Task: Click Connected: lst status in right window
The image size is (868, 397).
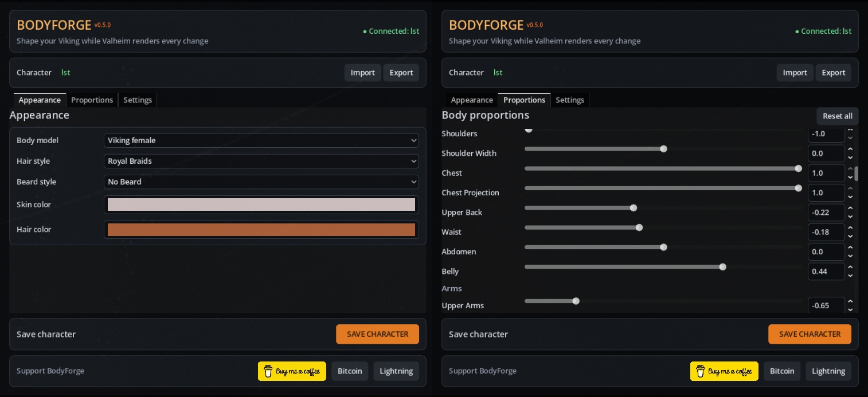Action: 823,32
